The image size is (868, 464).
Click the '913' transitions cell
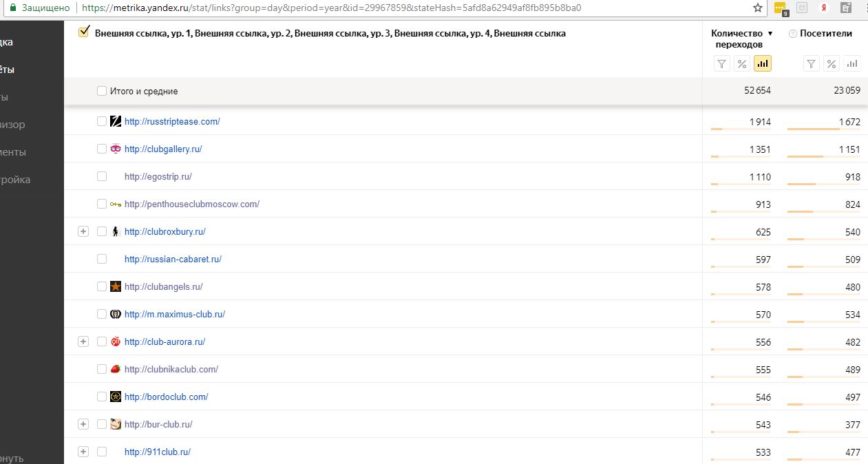coord(763,204)
